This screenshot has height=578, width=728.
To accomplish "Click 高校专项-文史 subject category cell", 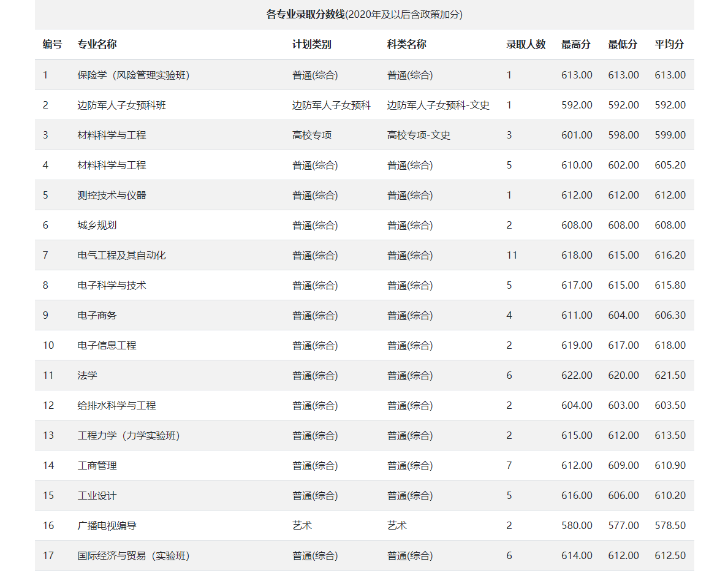I will click(x=419, y=135).
